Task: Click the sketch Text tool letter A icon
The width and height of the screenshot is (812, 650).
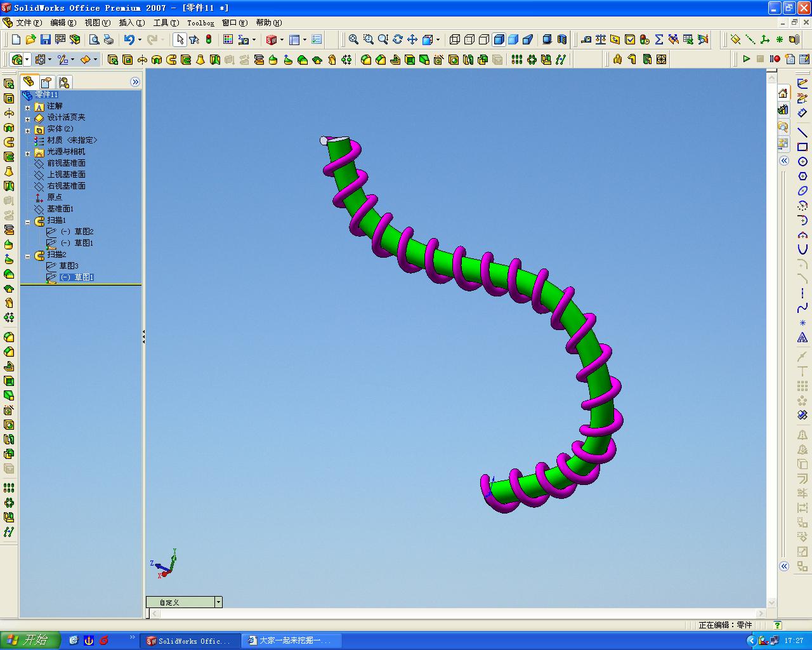Action: tap(802, 338)
